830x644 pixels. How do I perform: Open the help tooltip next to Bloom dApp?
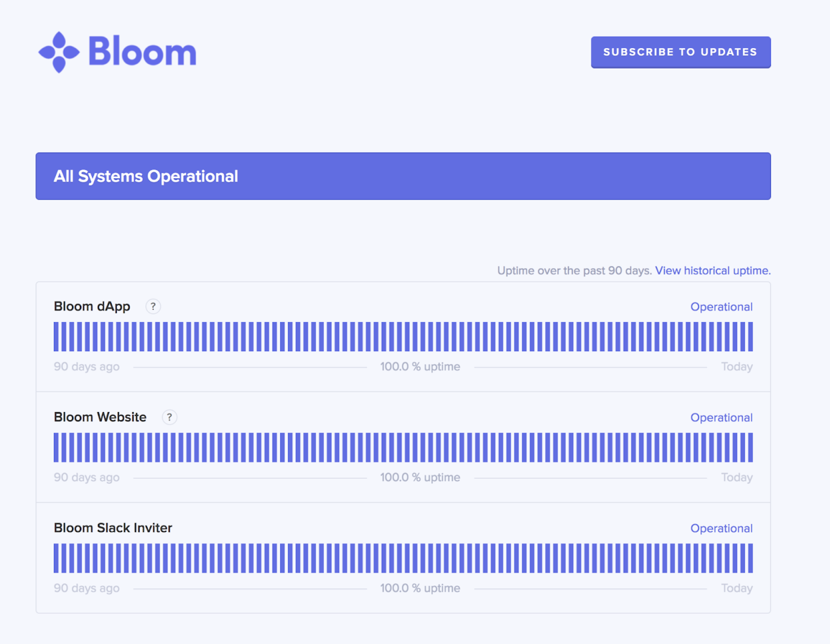[x=153, y=306]
